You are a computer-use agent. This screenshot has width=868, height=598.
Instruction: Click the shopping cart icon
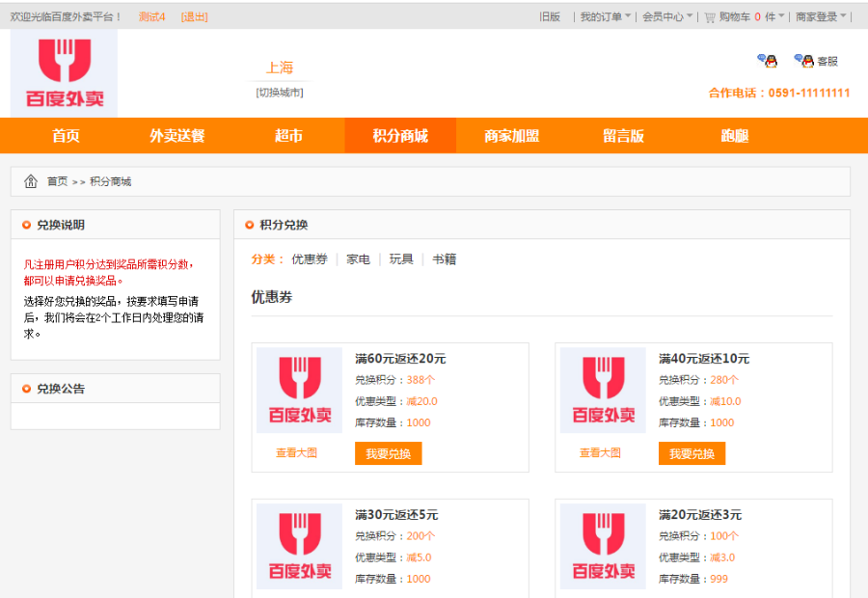pyautogui.click(x=710, y=16)
